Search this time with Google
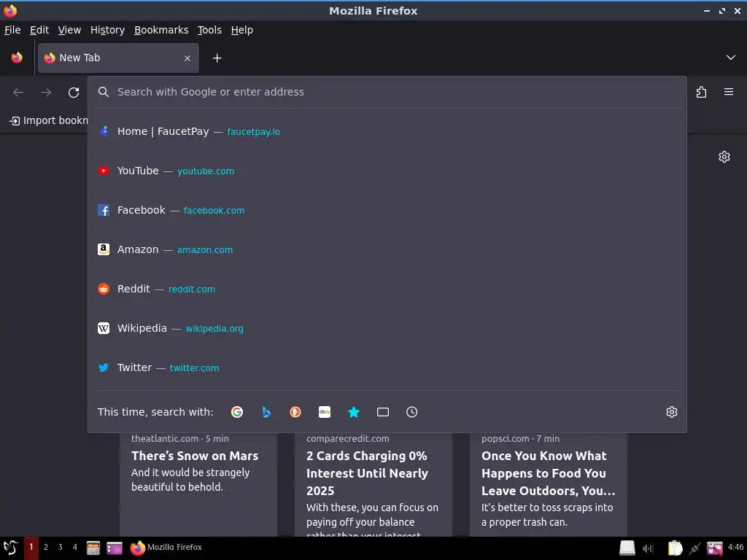The height and width of the screenshot is (560, 747). [237, 412]
